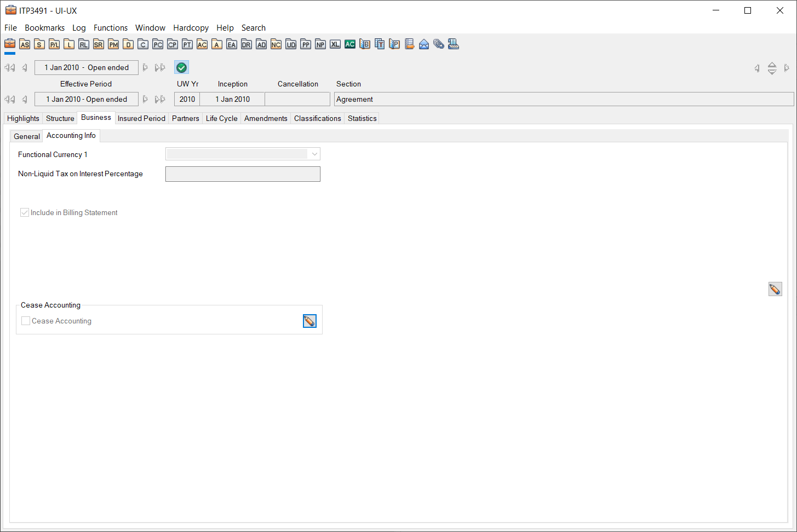Switch to the Life Cycle tab
This screenshot has height=532, width=797.
(x=221, y=118)
